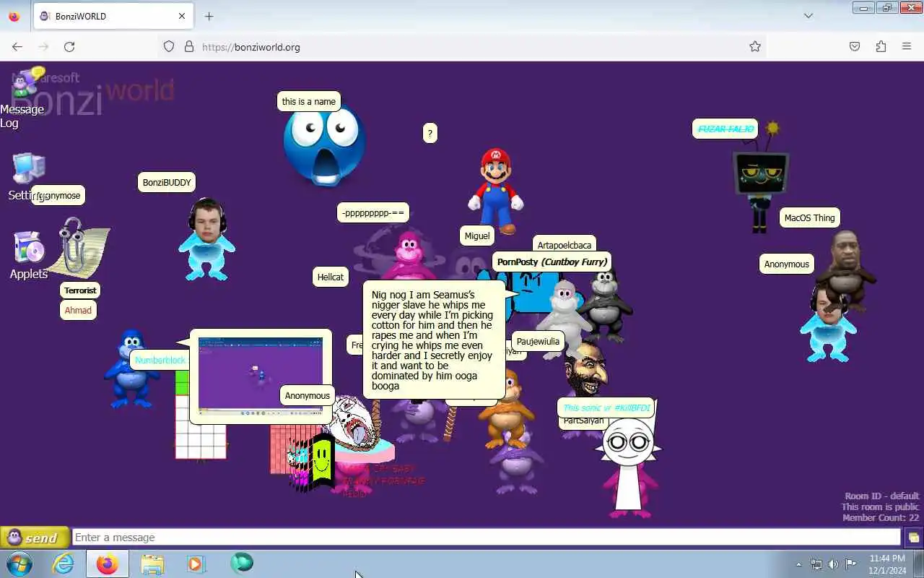Show hidden system tray icons
The image size is (924, 578).
tap(798, 564)
